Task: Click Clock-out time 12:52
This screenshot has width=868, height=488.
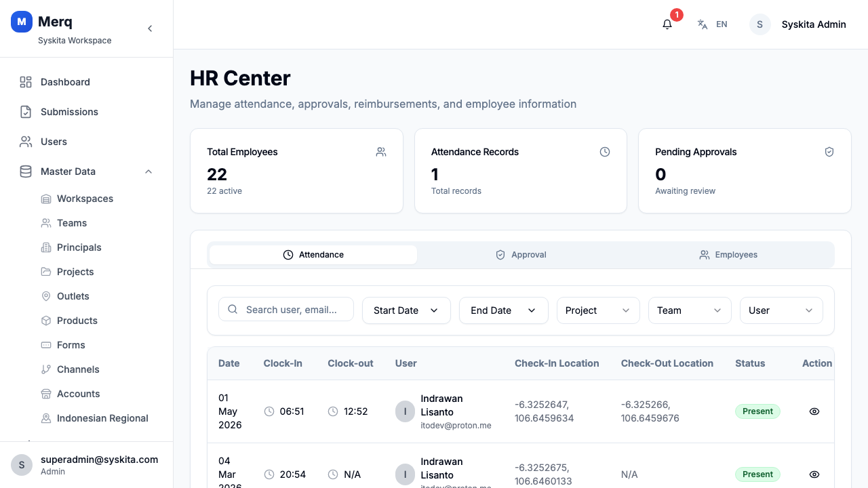Action: (x=355, y=411)
